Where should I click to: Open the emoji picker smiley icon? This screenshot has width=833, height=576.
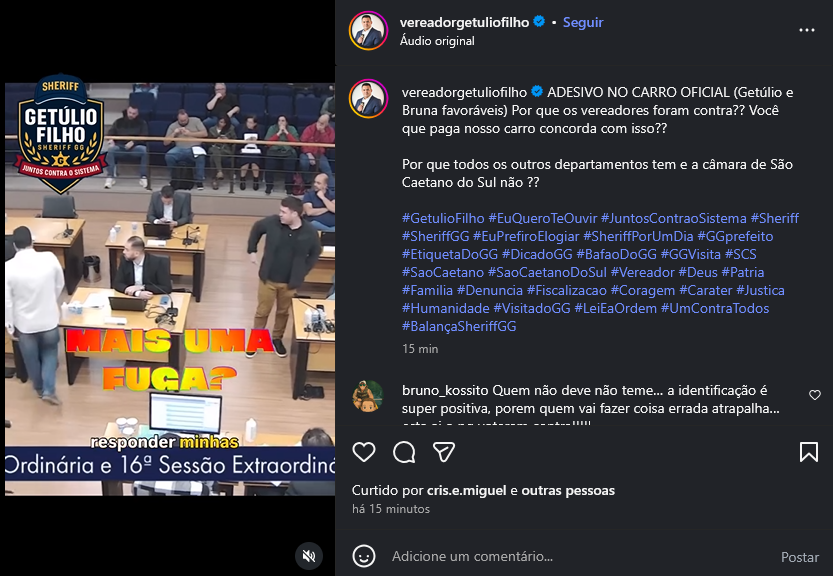coord(364,556)
